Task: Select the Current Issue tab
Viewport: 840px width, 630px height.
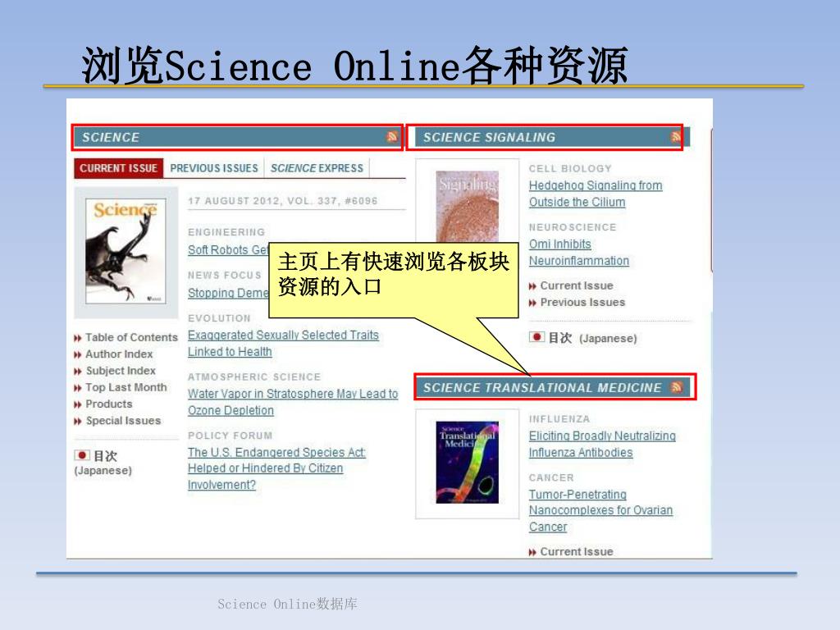Action: [118, 168]
